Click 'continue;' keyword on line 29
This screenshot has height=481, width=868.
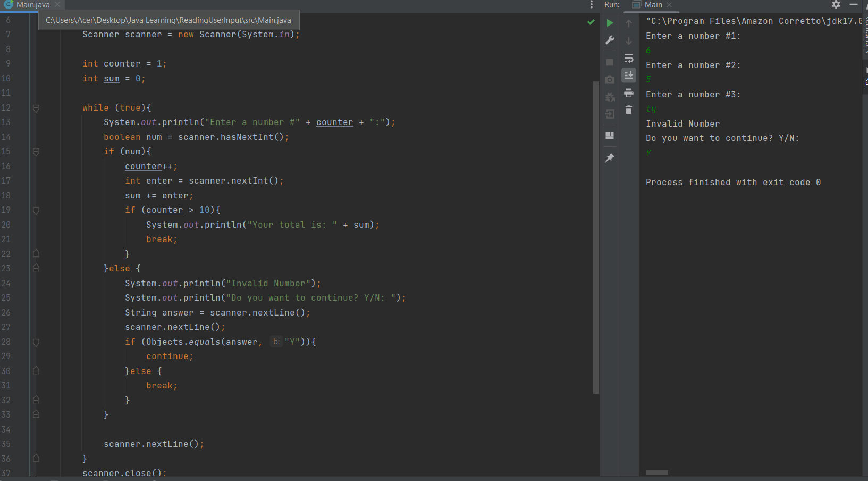[170, 356]
